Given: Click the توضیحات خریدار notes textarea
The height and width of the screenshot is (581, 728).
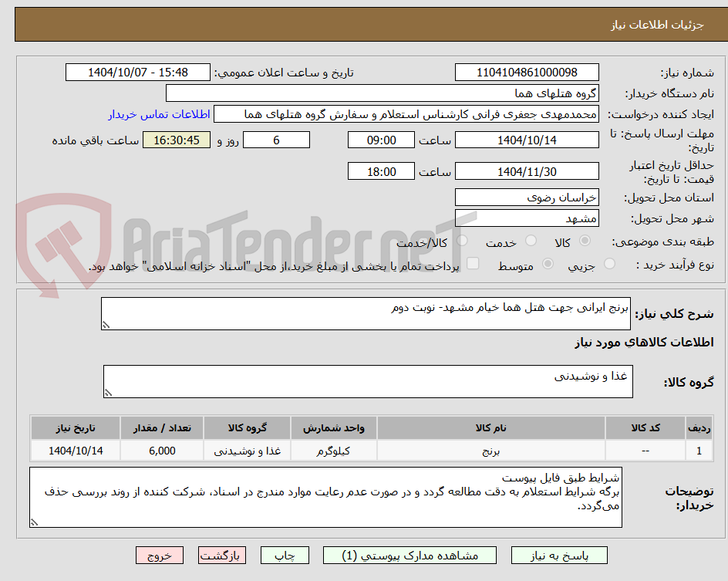Looking at the screenshot, I should click(326, 498).
